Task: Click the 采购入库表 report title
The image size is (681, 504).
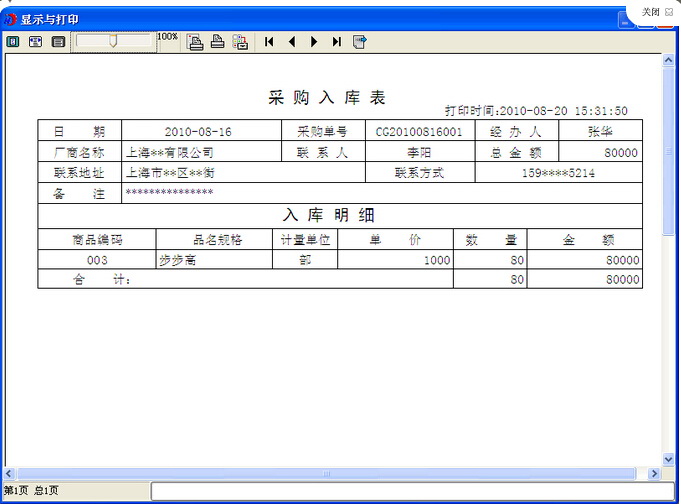Action: [x=327, y=98]
